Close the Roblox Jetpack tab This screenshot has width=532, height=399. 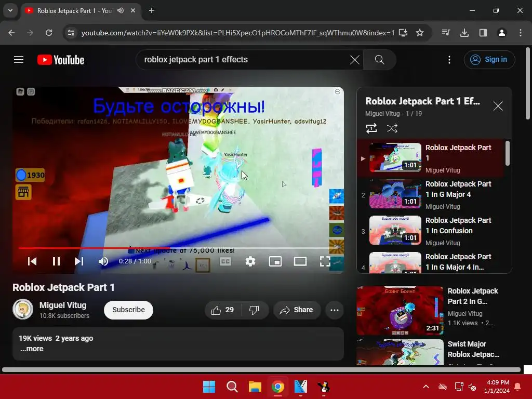coord(133,10)
